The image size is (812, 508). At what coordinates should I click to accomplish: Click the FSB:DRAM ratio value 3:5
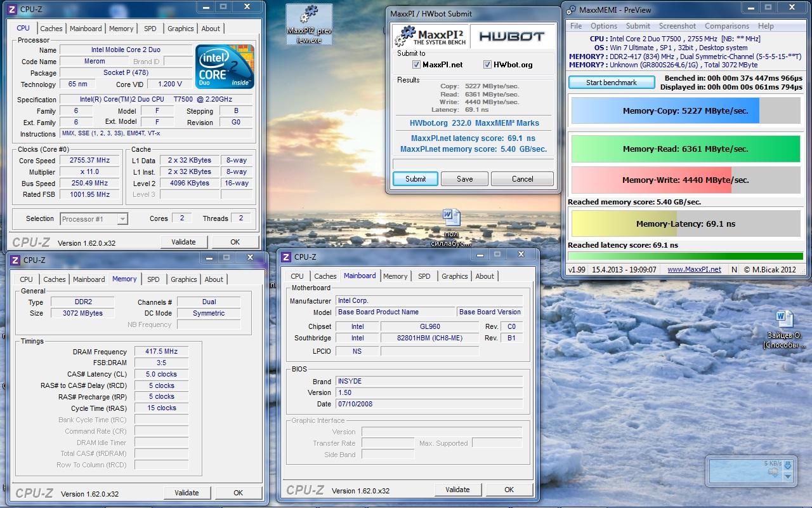coord(161,363)
